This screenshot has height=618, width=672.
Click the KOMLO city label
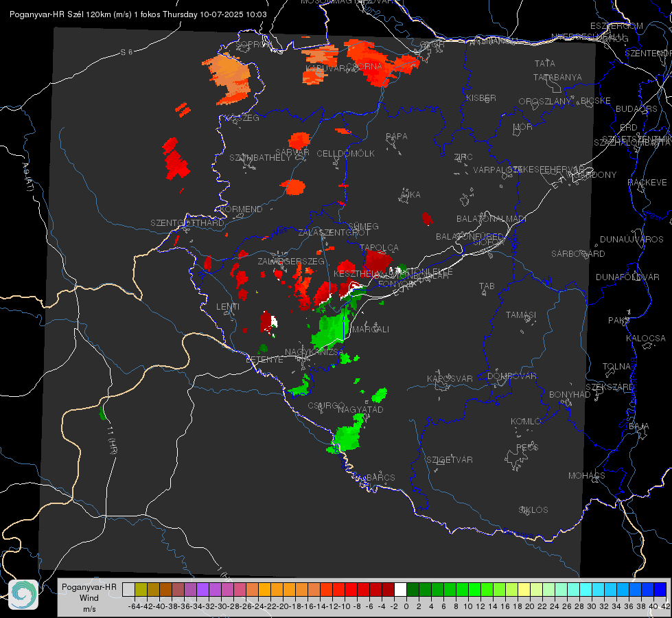pyautogui.click(x=526, y=422)
